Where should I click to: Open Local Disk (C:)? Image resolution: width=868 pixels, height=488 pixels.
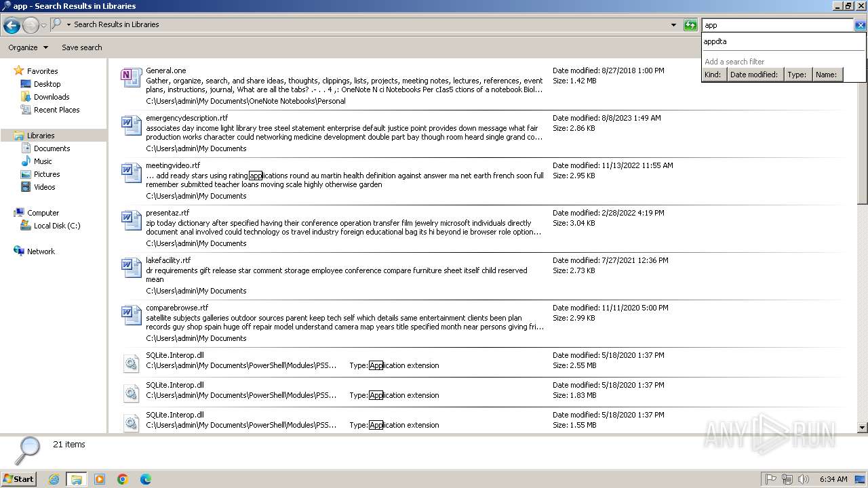pyautogui.click(x=57, y=226)
